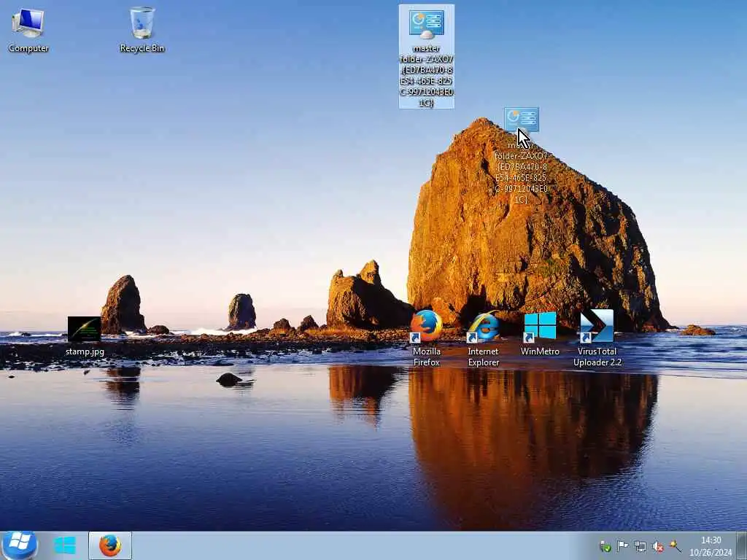The height and width of the screenshot is (560, 747).
Task: Click the magic wand tray icon
Action: point(675,546)
